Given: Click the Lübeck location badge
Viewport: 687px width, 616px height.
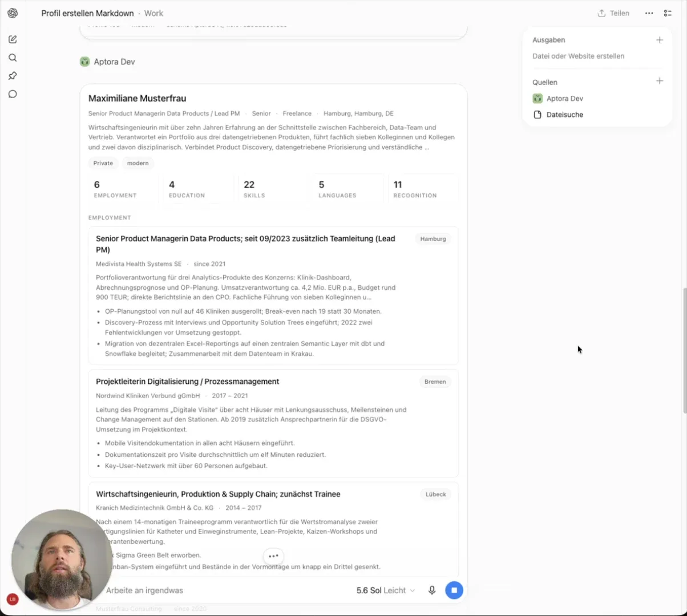Looking at the screenshot, I should (x=436, y=494).
